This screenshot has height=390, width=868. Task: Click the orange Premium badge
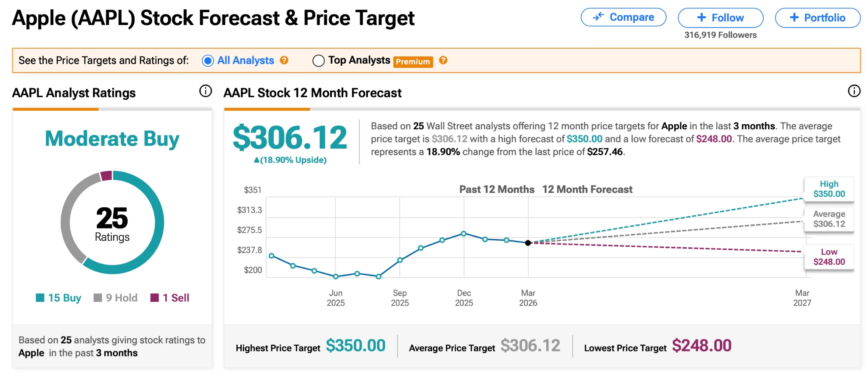pos(413,61)
